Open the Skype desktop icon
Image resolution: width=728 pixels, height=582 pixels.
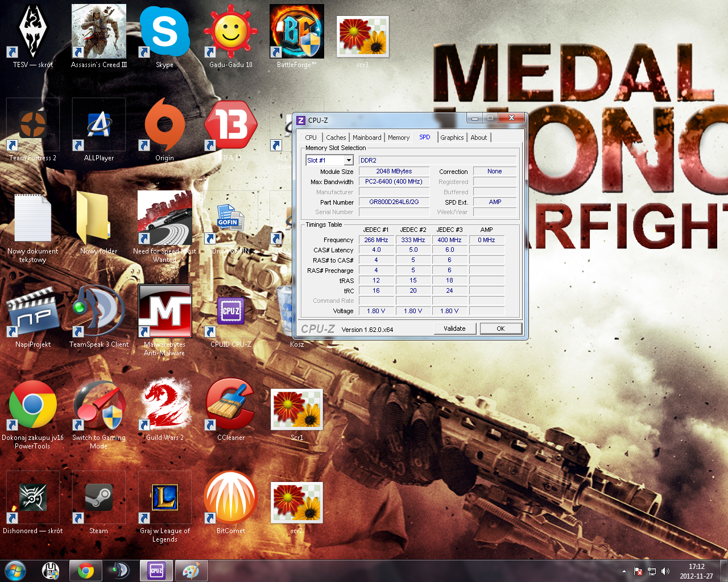click(165, 36)
